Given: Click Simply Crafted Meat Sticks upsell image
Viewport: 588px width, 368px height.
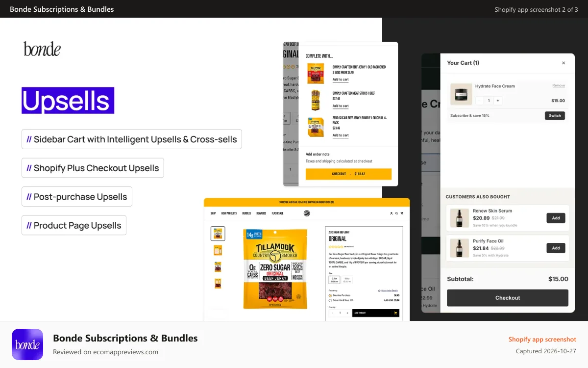Looking at the screenshot, I should (x=316, y=100).
